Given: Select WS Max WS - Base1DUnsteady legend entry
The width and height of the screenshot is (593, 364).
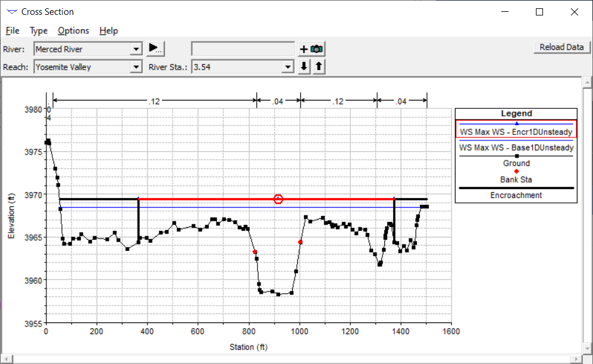Looking at the screenshot, I should tap(516, 148).
